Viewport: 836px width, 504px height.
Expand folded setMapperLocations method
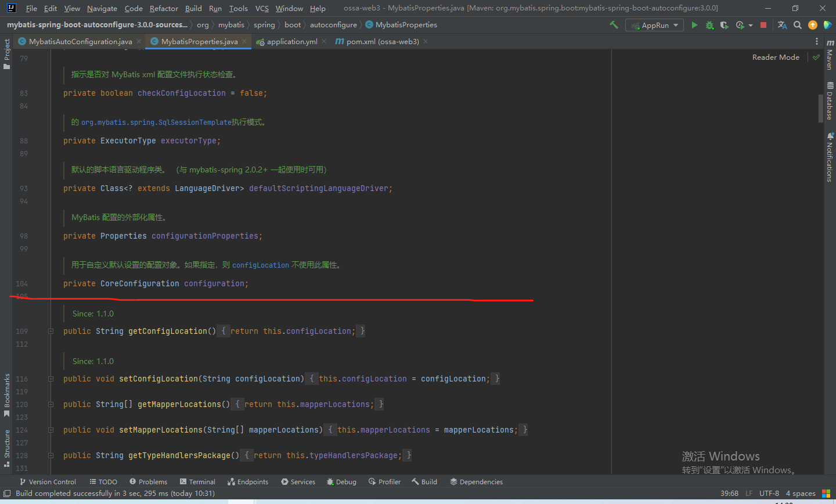click(51, 430)
